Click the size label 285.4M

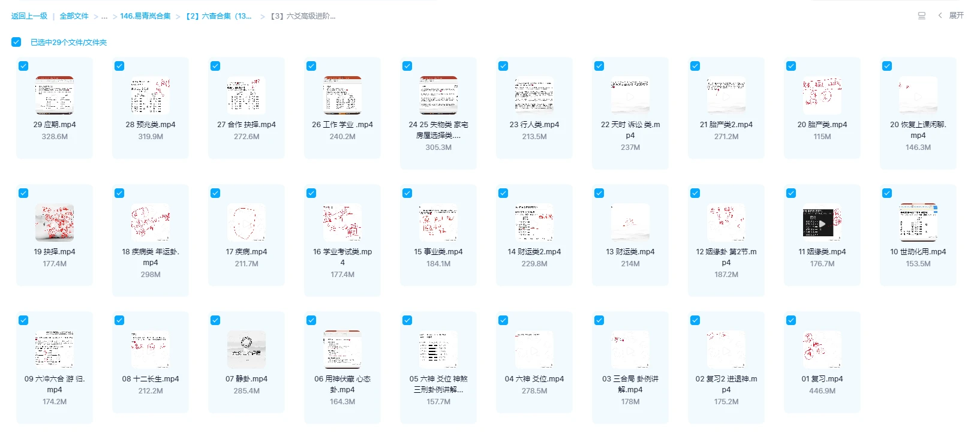[246, 391]
